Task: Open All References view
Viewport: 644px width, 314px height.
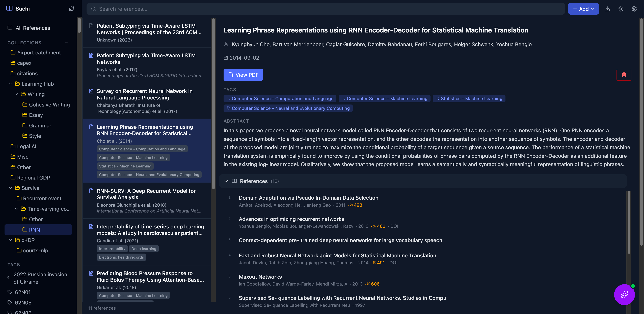Action: click(x=33, y=28)
